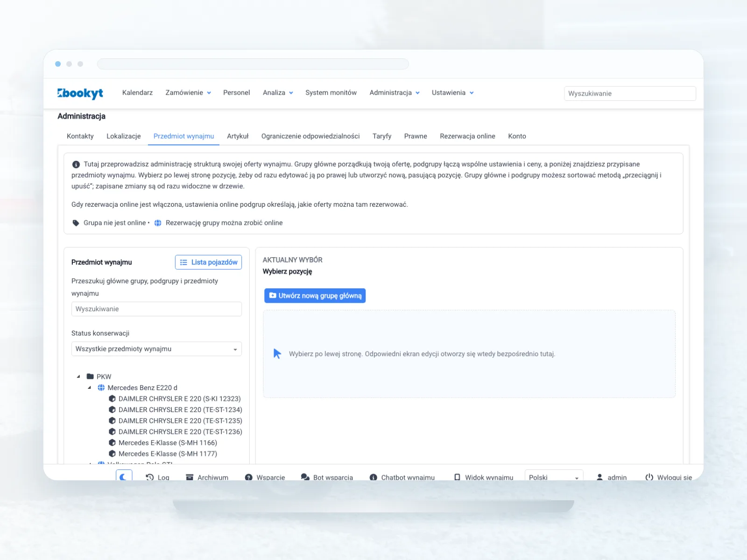The height and width of the screenshot is (560, 747).
Task: Expand the Analiza menu
Action: coord(278,93)
